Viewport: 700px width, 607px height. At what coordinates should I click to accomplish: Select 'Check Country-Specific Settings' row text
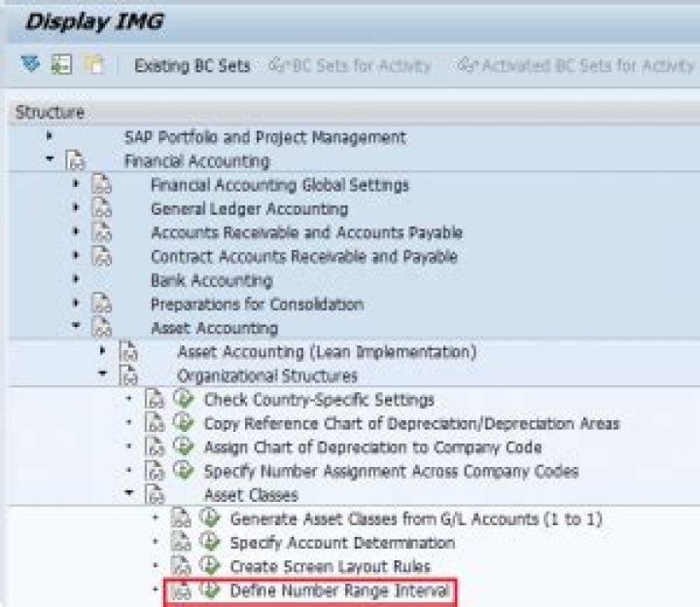tap(319, 400)
